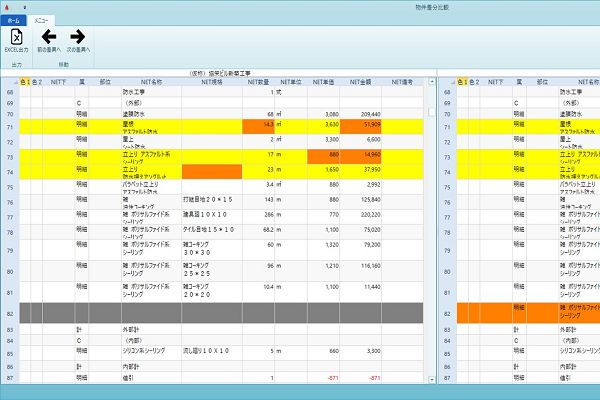This screenshot has height=400, width=600.
Task: Select the orange quantity cell in row 71
Action: (x=258, y=127)
